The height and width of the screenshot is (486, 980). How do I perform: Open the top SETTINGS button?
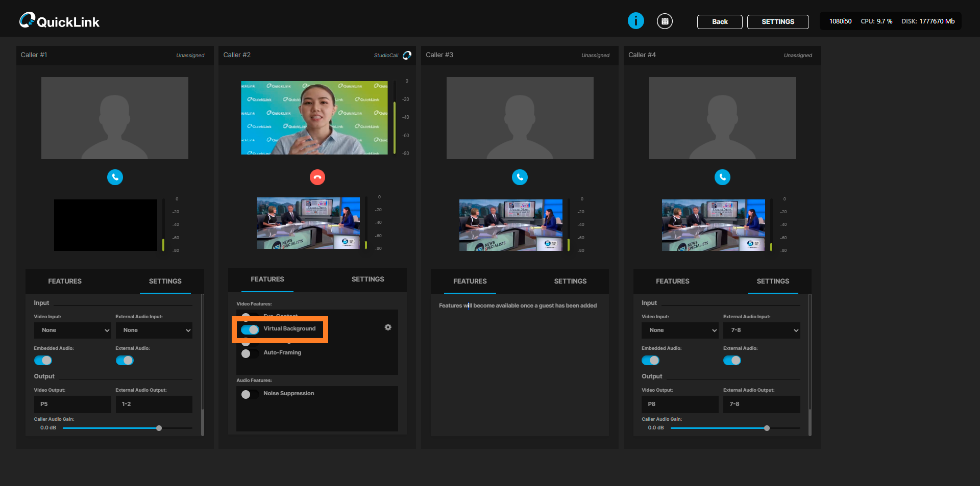click(x=777, y=22)
